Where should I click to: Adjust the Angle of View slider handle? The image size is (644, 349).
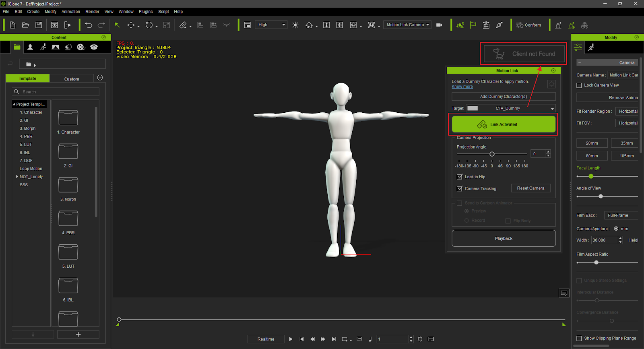(x=601, y=196)
